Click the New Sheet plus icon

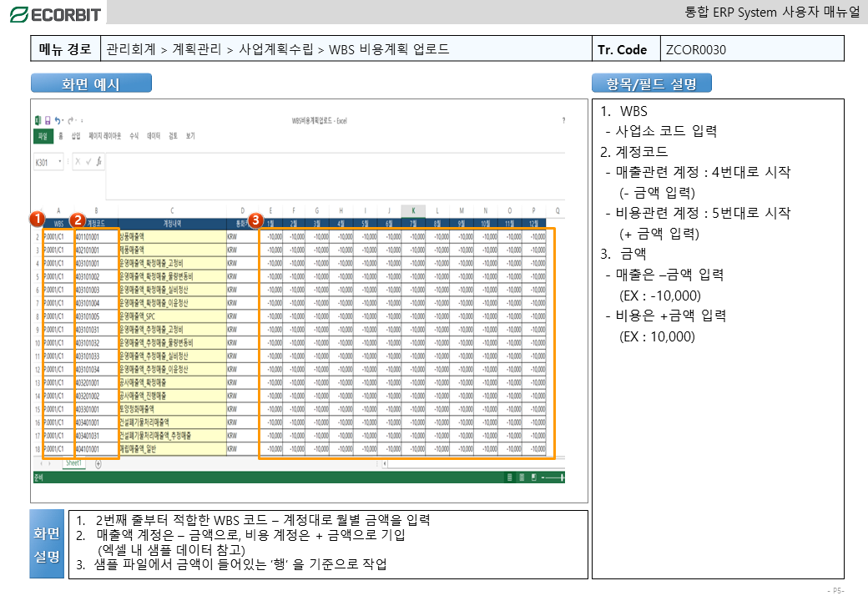tap(98, 464)
